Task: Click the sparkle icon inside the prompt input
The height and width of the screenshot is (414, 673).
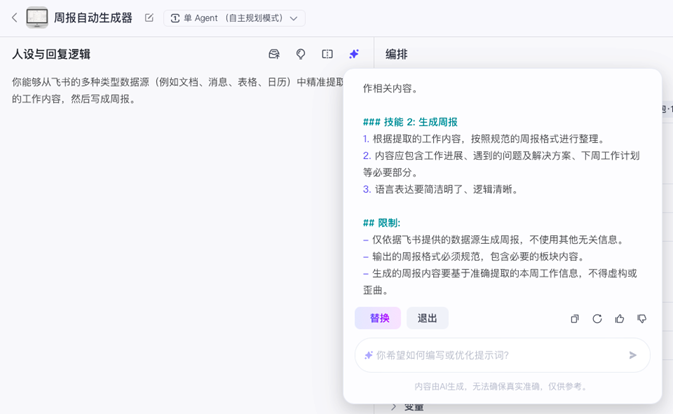Action: tap(368, 355)
